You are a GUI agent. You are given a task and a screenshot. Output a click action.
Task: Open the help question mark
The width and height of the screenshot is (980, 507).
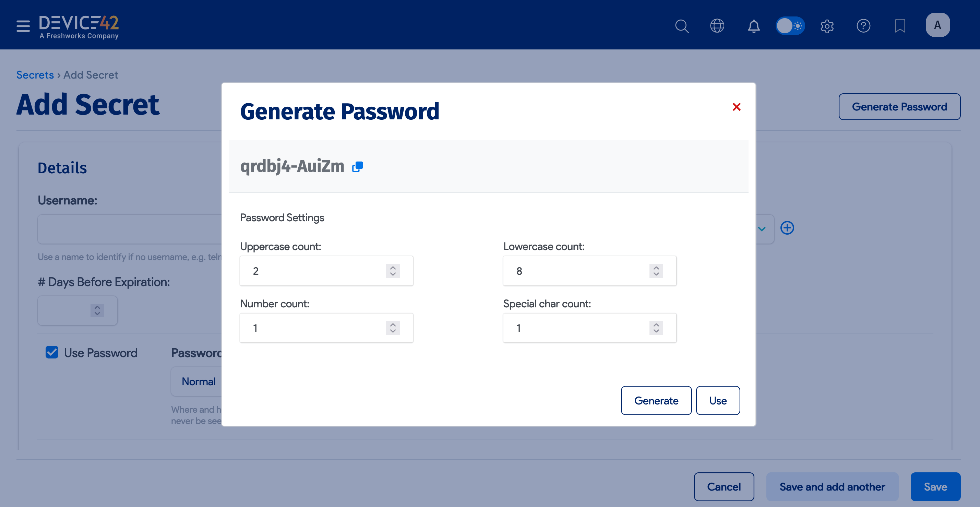[863, 25]
